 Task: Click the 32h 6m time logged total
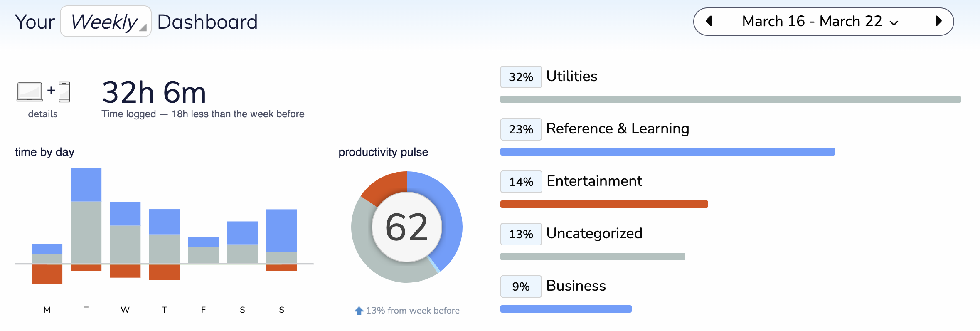tap(154, 92)
